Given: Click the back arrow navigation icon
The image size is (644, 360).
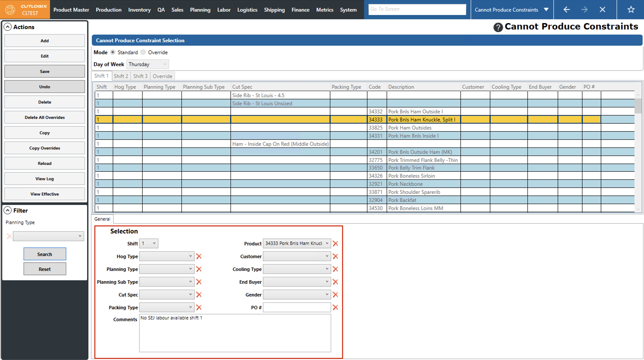Looking at the screenshot, I should point(567,10).
